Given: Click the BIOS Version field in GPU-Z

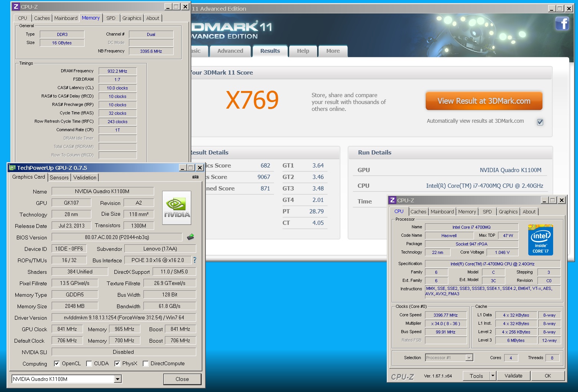Looking at the screenshot, I should coord(117,237).
